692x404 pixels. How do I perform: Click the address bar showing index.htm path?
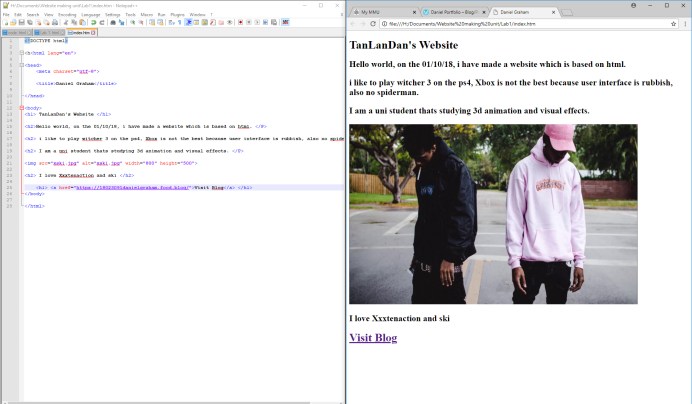click(x=523, y=24)
